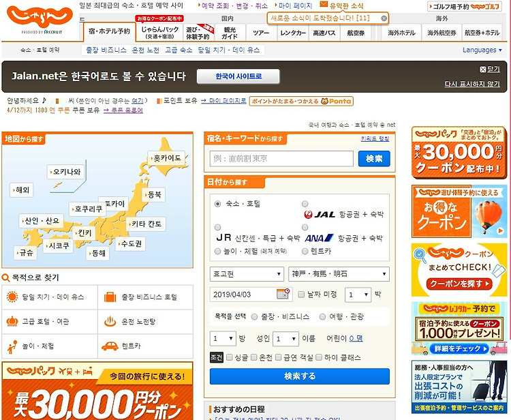Switch to 遊び・体験予約 tab
This screenshot has width=511, height=420.
click(198, 32)
